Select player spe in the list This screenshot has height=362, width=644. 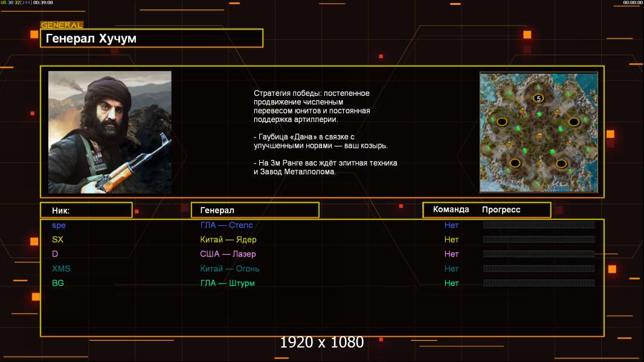pos(59,225)
